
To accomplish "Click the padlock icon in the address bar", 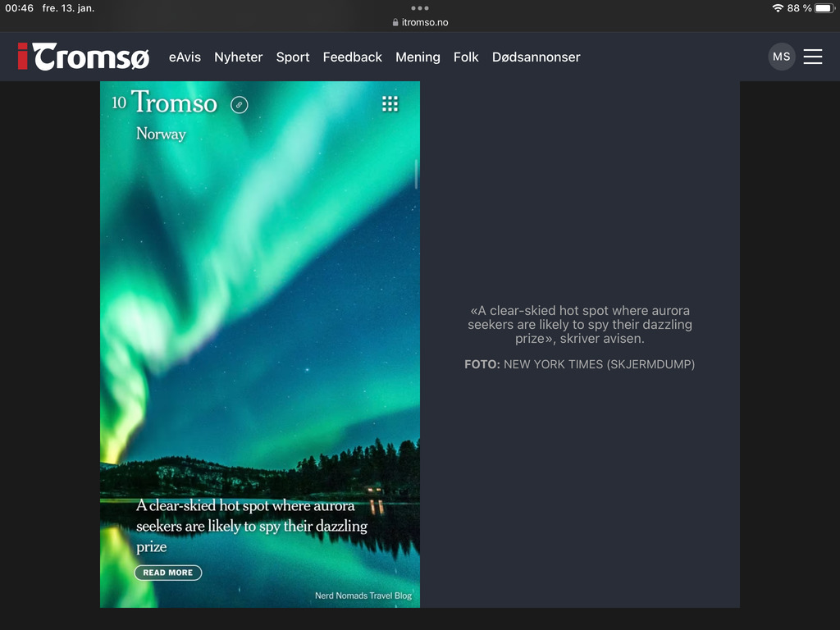I will click(395, 22).
